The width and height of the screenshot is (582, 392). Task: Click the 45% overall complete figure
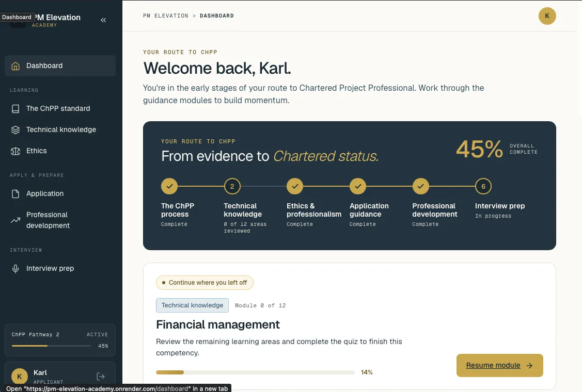click(x=479, y=149)
